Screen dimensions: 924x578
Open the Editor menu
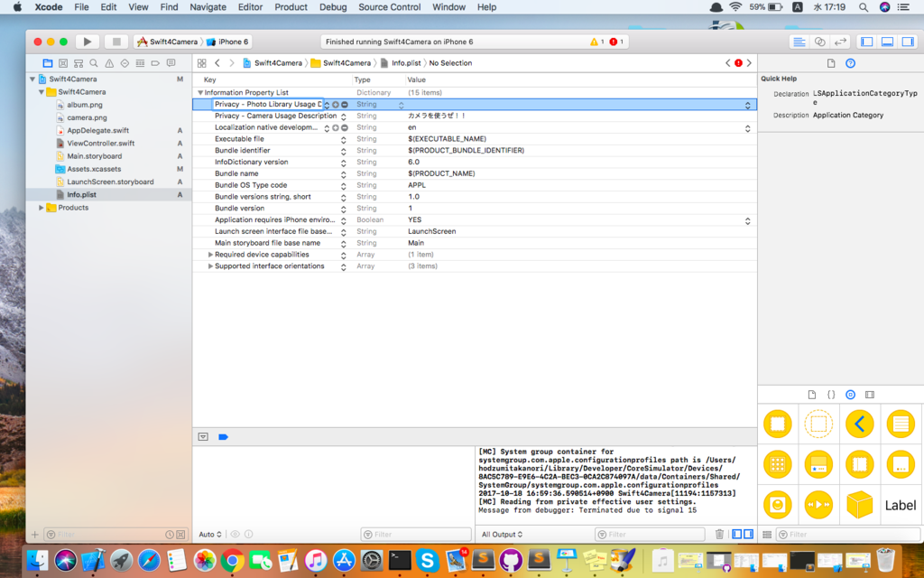click(250, 7)
